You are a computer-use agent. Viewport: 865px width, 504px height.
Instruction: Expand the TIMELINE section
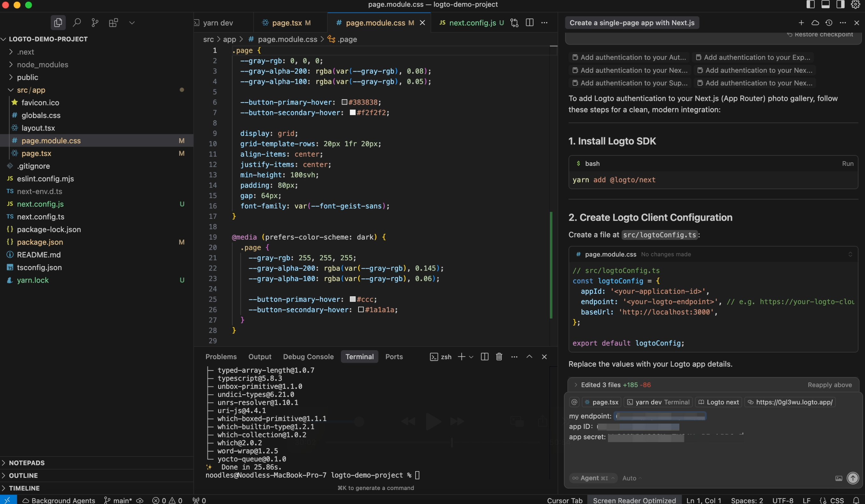click(x=24, y=488)
